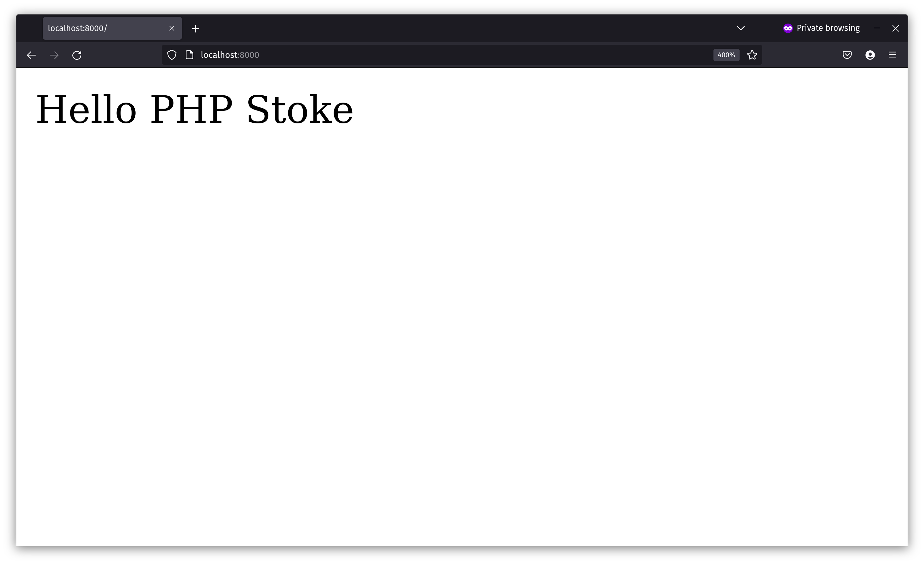Open a new tab with plus button

(x=195, y=29)
